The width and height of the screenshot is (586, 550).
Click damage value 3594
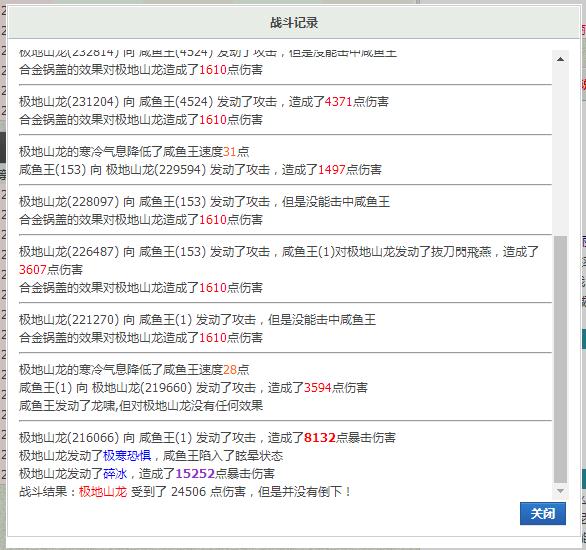(318, 387)
